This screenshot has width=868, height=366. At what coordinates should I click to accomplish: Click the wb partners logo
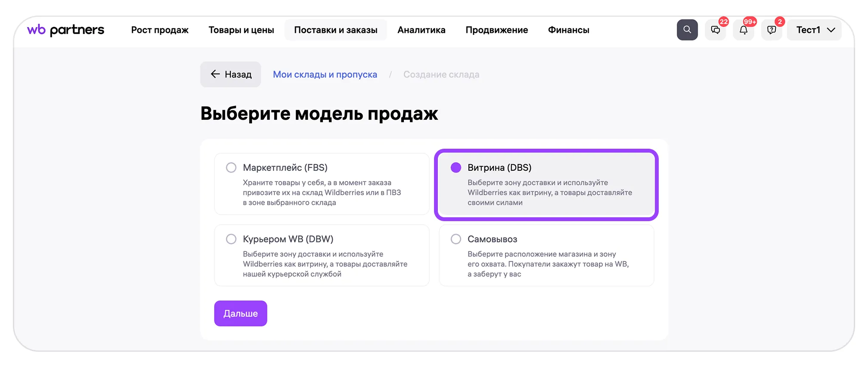point(65,30)
